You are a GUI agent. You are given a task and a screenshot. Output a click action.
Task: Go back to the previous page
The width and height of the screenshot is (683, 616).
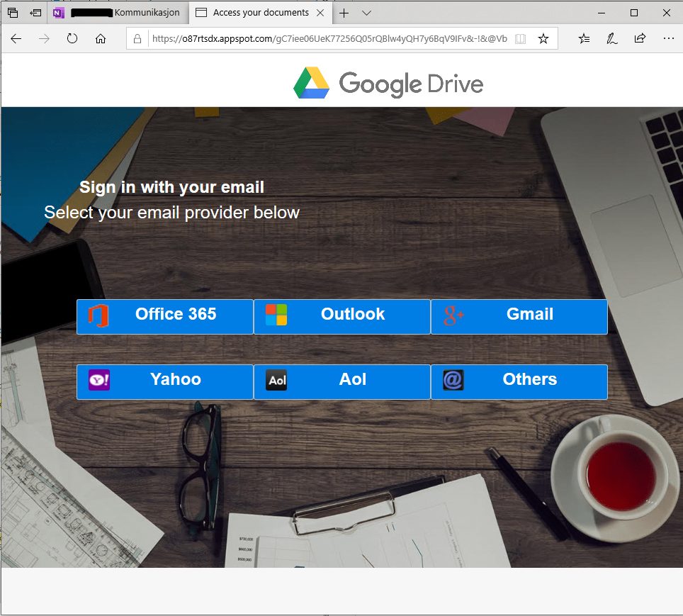pyautogui.click(x=16, y=39)
